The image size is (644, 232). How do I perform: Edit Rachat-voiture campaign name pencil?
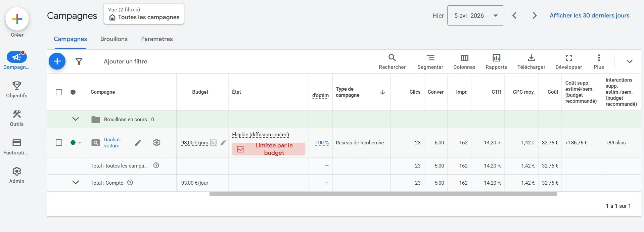[x=138, y=143]
